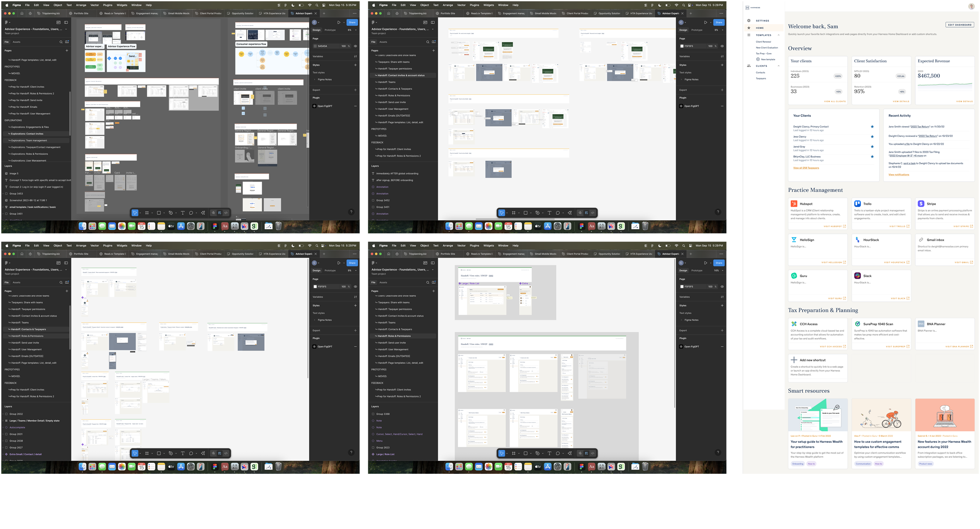Toggle page color visibility eye in top-left Figma
This screenshot has width=980, height=529.
click(355, 46)
